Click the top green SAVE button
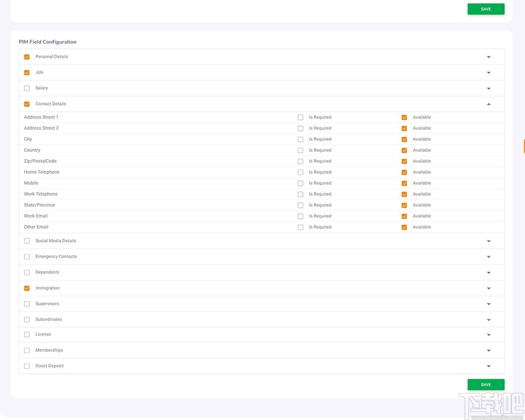The height and width of the screenshot is (420, 525). point(486,9)
